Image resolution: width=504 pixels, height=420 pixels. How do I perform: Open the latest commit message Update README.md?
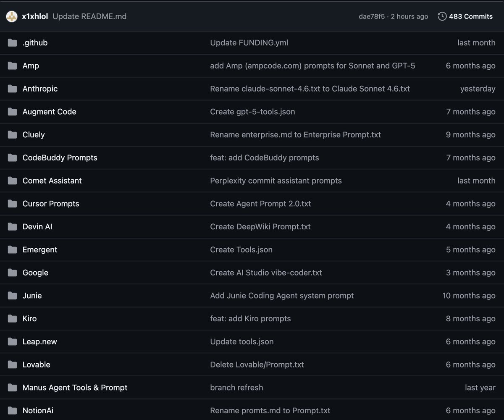pyautogui.click(x=89, y=16)
